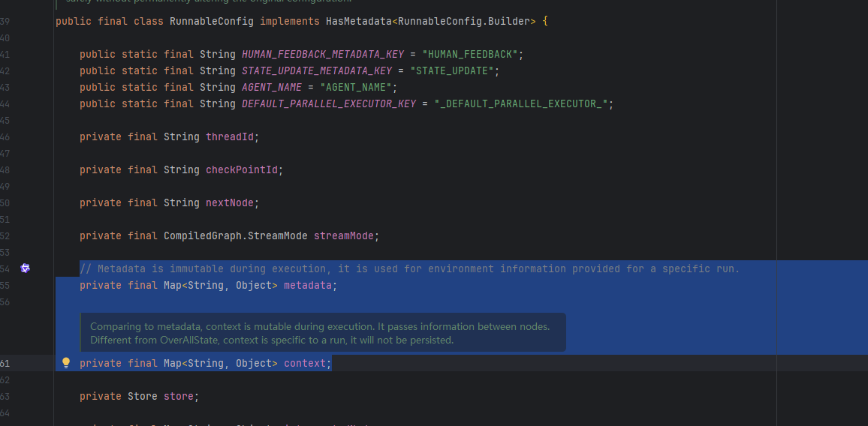Click the constant HUMAN_FEEDBACK_METADATA_KEY

323,54
